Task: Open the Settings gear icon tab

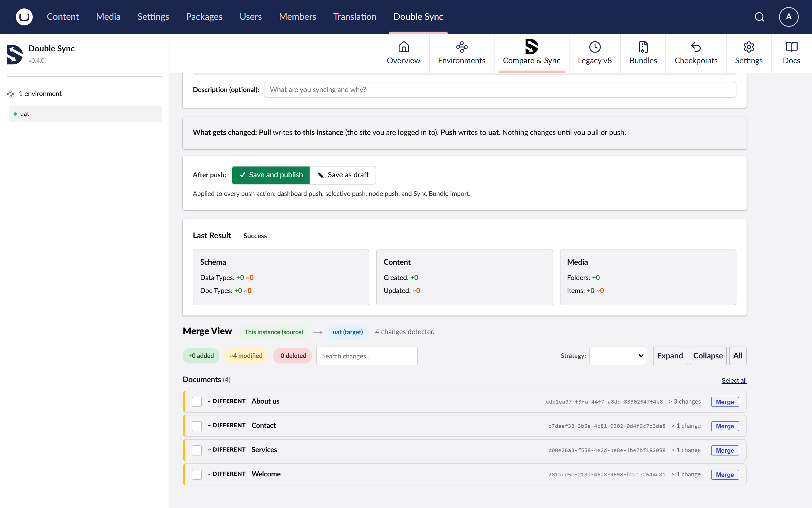Action: pyautogui.click(x=749, y=47)
